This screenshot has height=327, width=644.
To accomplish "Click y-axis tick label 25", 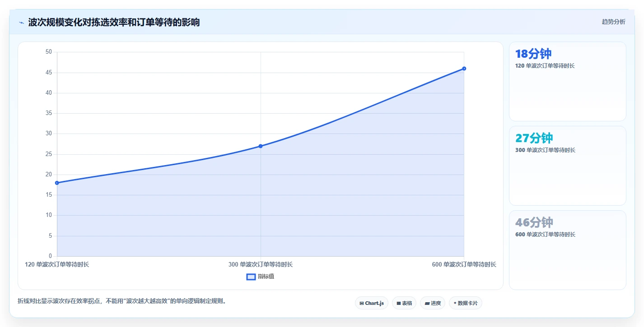I will pos(49,154).
